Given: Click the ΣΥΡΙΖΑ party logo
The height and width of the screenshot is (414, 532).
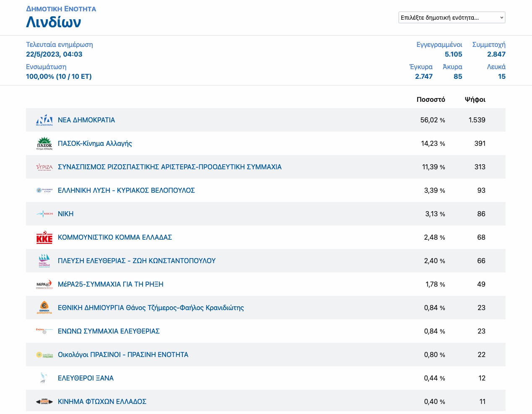Looking at the screenshot, I should tap(44, 167).
